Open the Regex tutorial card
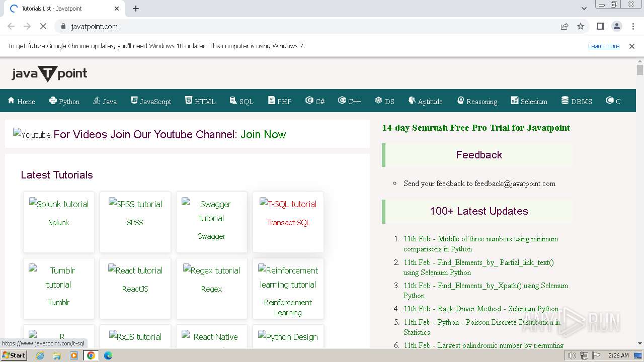The width and height of the screenshot is (644, 362). tap(212, 288)
